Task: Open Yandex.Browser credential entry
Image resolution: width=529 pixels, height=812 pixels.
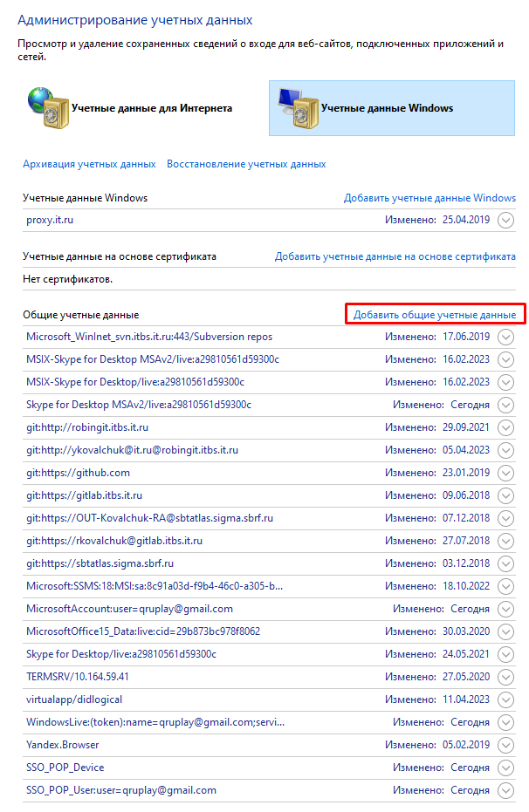Action: click(x=63, y=745)
